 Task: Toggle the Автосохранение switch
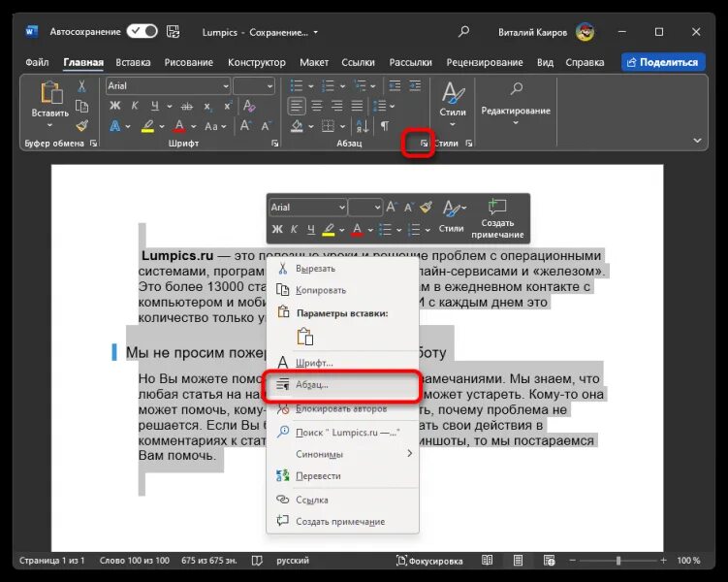[x=142, y=32]
